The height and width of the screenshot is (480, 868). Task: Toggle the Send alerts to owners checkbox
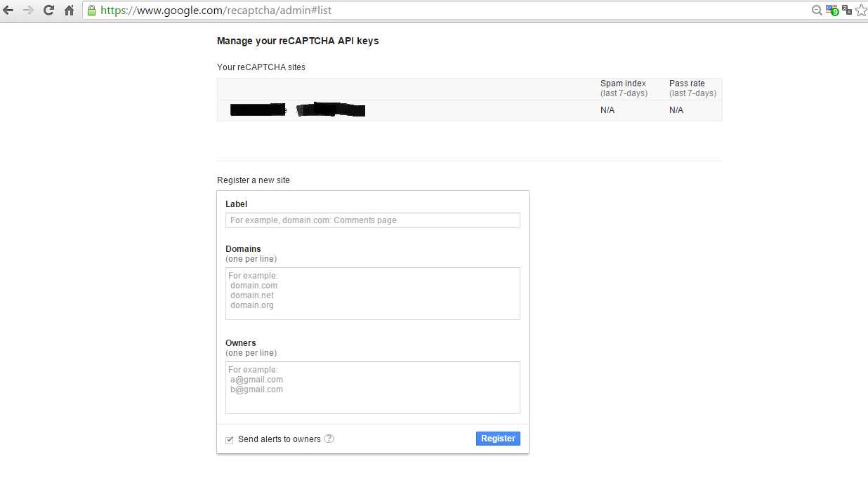click(229, 439)
